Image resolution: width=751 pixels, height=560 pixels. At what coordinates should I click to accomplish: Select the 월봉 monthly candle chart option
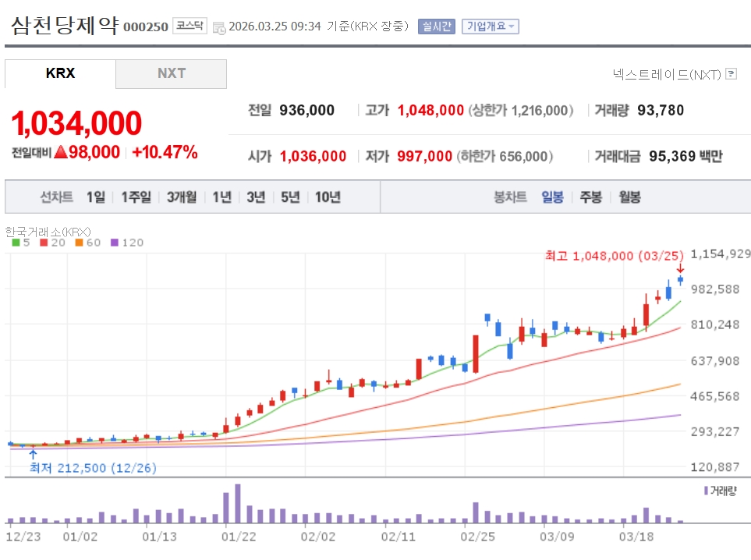(x=629, y=197)
